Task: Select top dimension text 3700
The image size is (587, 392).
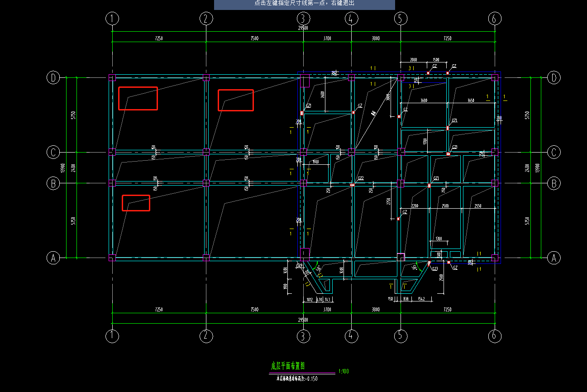Action: tap(327, 38)
